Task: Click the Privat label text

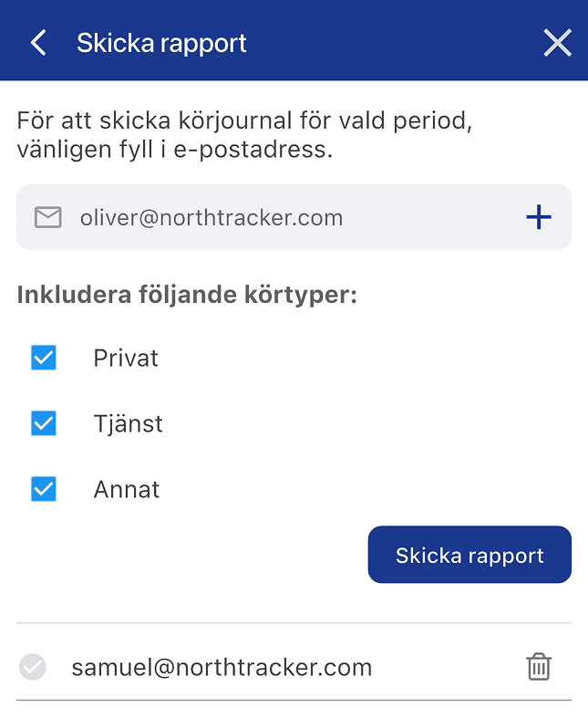Action: (126, 358)
